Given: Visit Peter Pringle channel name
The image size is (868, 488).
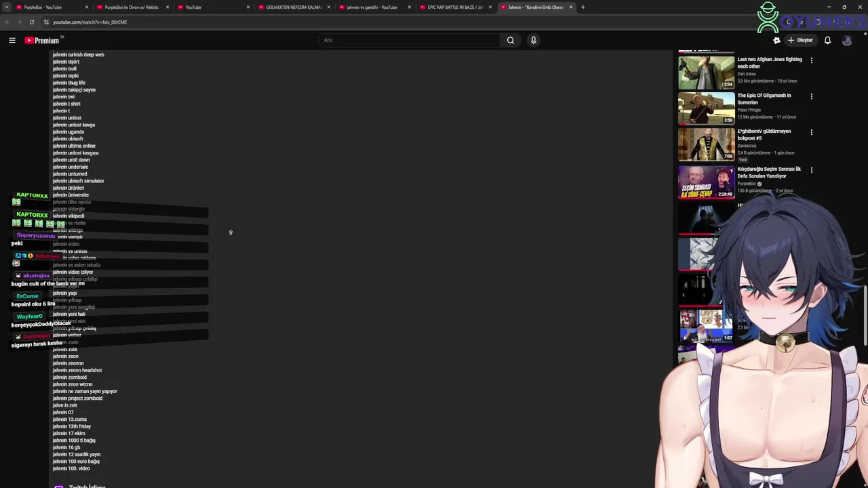Looking at the screenshot, I should click(749, 110).
